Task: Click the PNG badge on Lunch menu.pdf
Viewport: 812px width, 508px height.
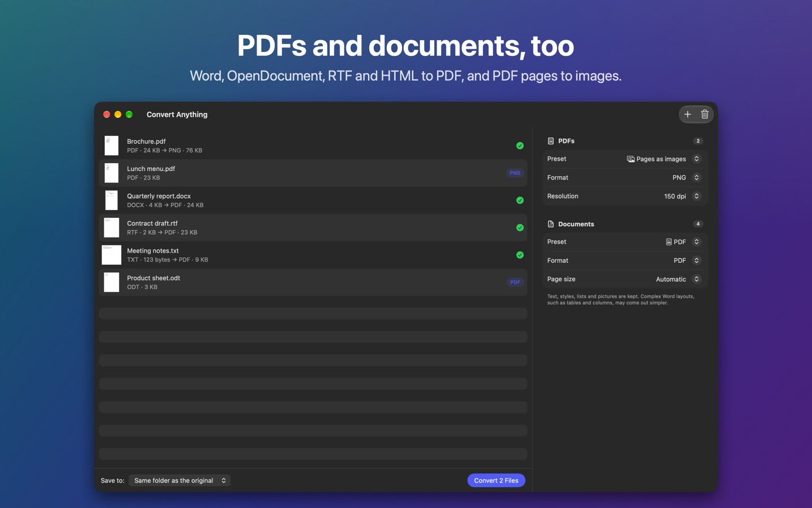Action: [515, 173]
